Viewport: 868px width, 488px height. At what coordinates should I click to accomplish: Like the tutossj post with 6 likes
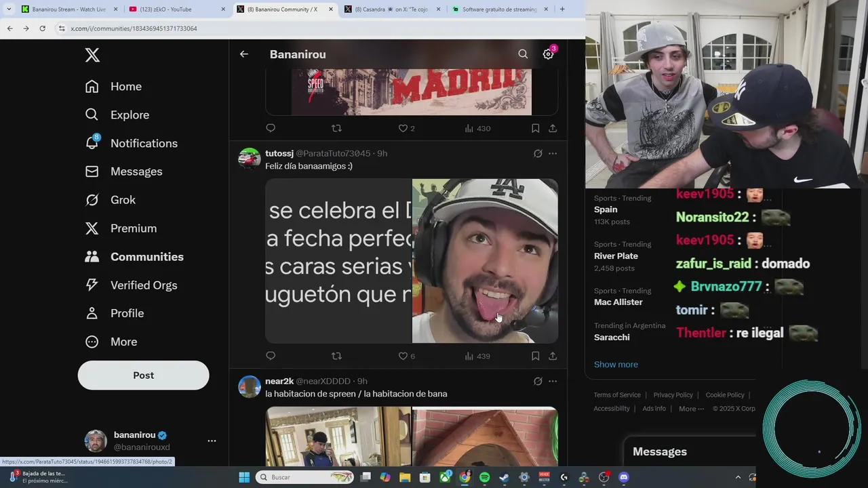tap(406, 356)
